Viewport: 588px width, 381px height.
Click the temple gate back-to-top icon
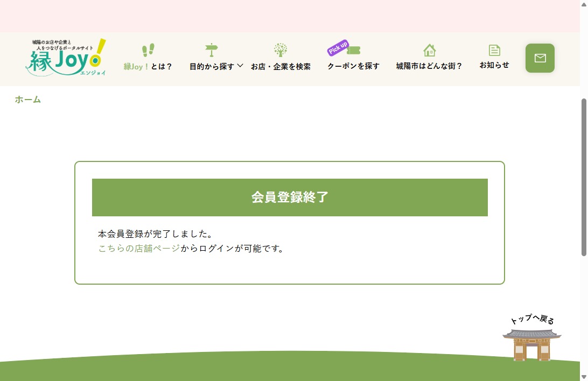[531, 344]
